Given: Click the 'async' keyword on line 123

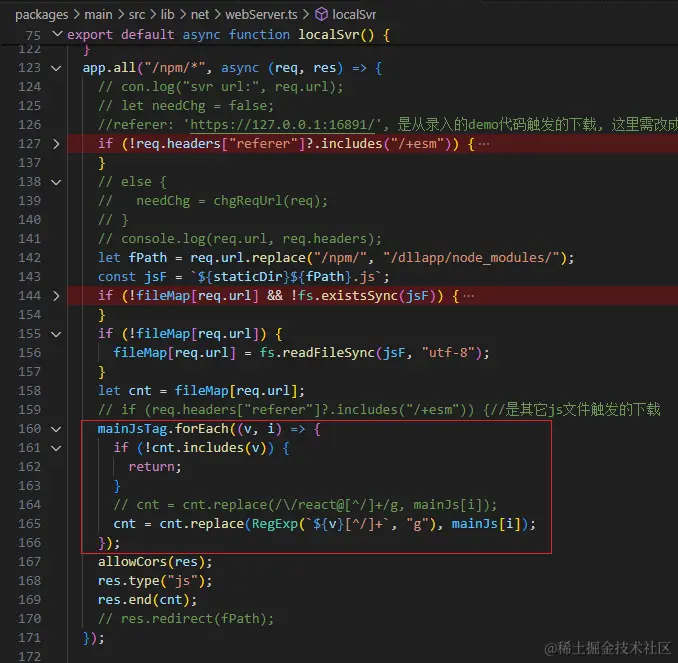Looking at the screenshot, I should 240,68.
